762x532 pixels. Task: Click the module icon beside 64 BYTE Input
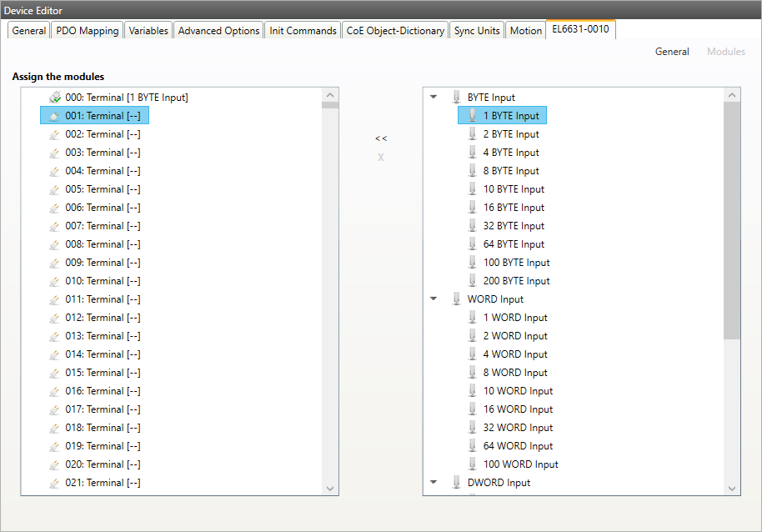(473, 244)
